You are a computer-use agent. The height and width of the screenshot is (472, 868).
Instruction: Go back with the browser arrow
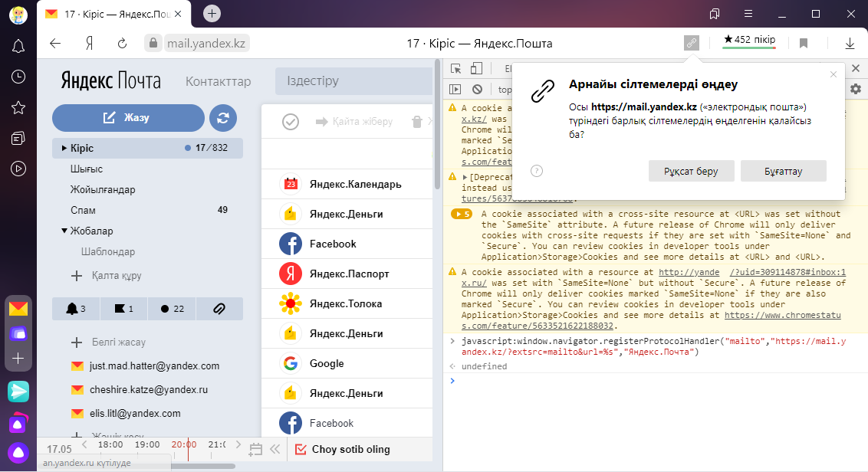click(54, 43)
